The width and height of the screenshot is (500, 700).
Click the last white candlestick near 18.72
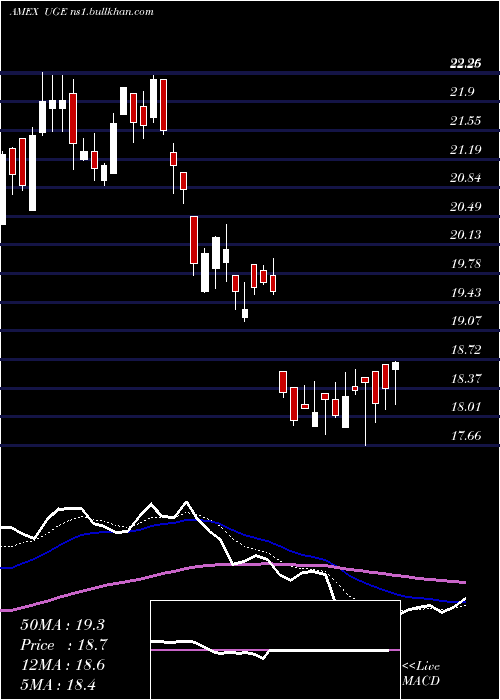point(396,383)
